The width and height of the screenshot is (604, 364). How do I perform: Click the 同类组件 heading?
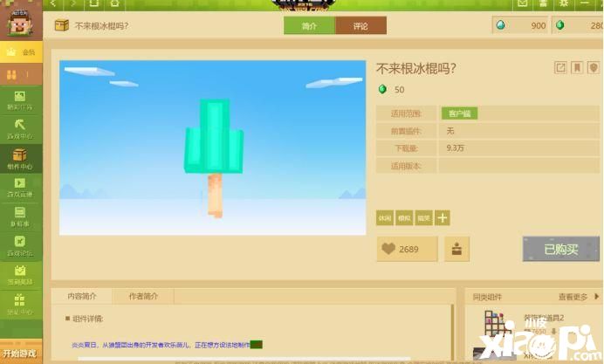coord(487,297)
